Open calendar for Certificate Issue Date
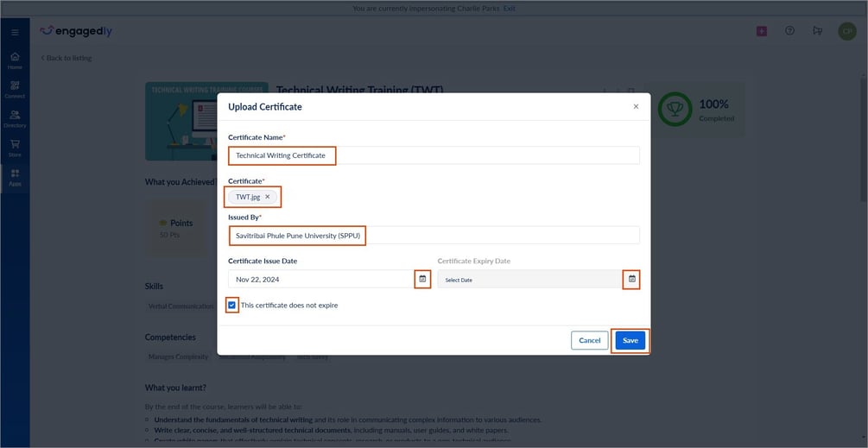Image resolution: width=868 pixels, height=448 pixels. [x=422, y=280]
